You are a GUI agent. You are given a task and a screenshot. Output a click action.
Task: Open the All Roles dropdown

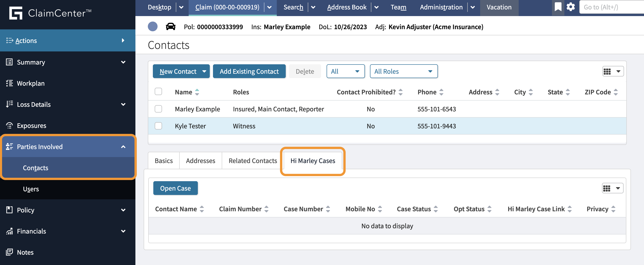tap(403, 71)
